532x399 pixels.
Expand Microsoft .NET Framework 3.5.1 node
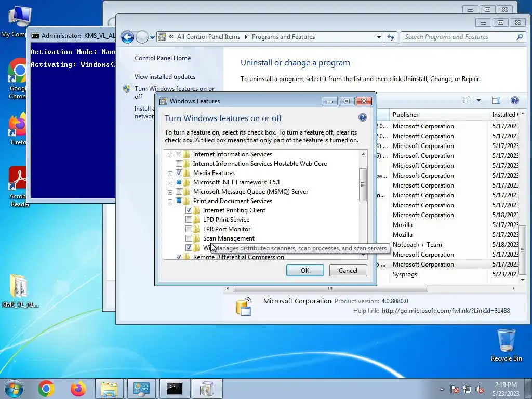point(170,182)
